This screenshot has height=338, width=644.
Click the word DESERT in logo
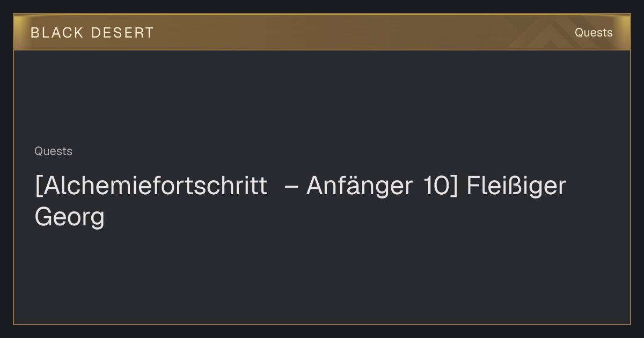122,33
